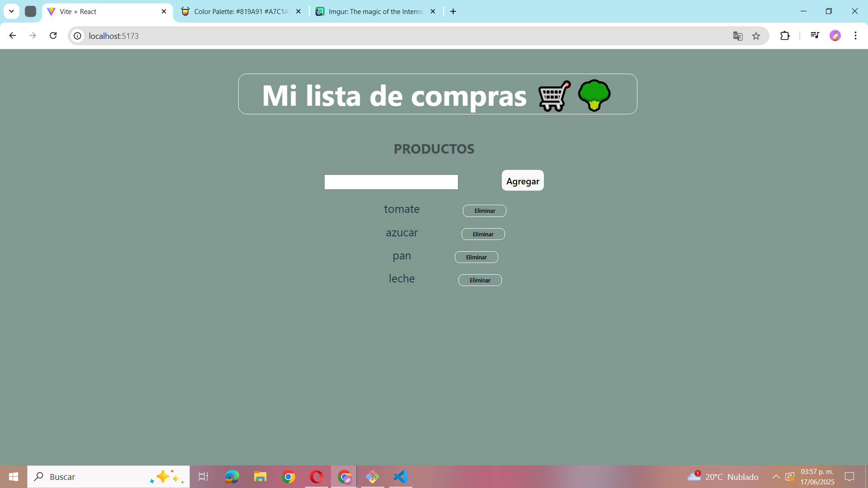Image resolution: width=868 pixels, height=488 pixels.
Task: Open Chrome three-dot menu
Action: [x=855, y=36]
